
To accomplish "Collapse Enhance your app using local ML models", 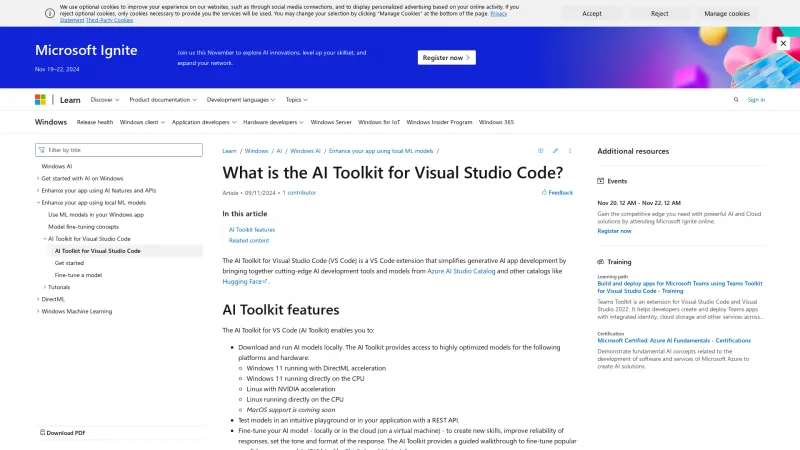I will (x=38, y=203).
